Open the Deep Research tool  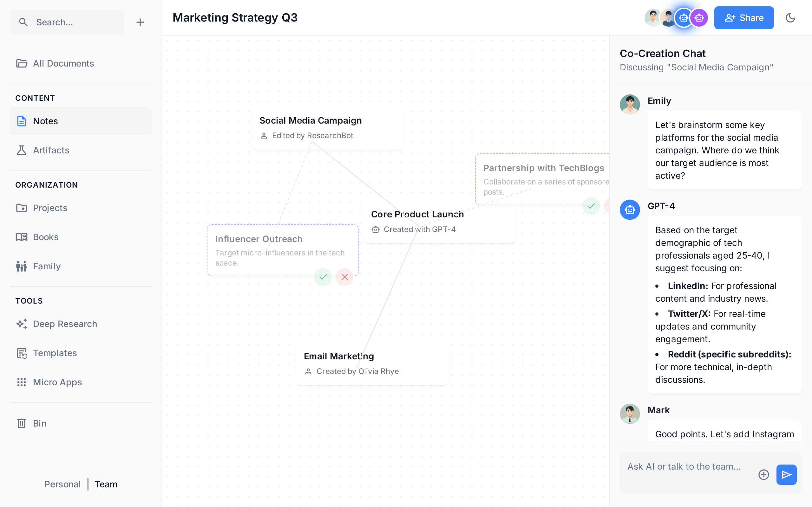(65, 324)
